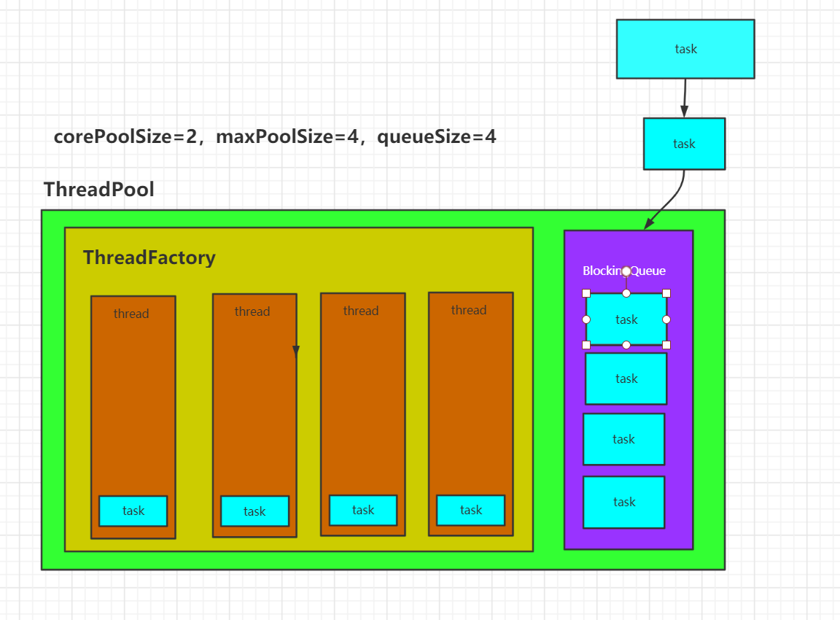This screenshot has width=840, height=620.
Task: Click the top-middle connection point of selected task
Action: click(x=626, y=293)
